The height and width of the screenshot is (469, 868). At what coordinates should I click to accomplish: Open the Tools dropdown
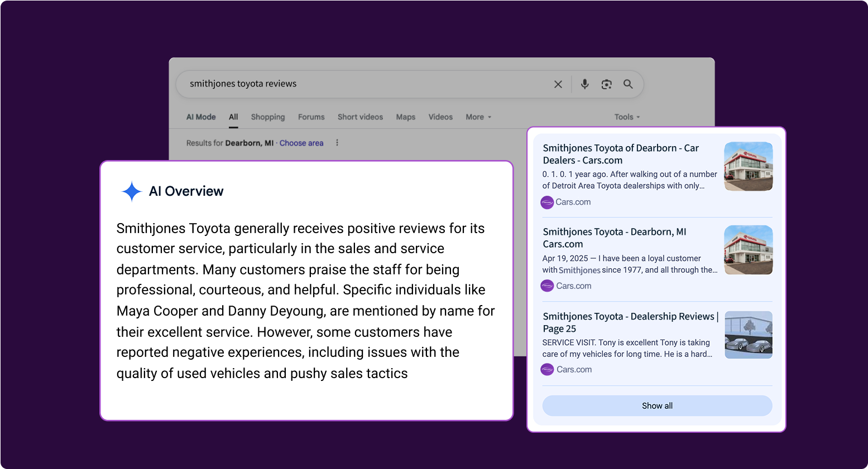point(627,117)
